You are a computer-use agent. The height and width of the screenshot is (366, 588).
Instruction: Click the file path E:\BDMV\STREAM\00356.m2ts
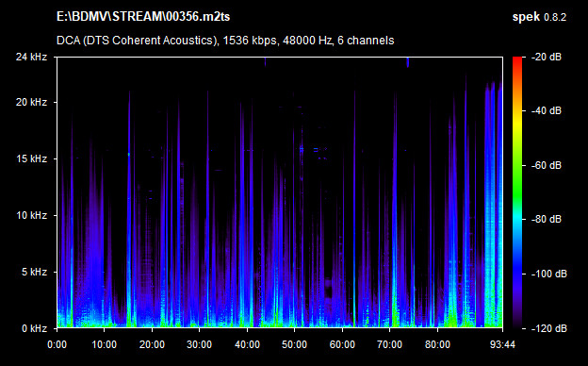click(x=143, y=17)
